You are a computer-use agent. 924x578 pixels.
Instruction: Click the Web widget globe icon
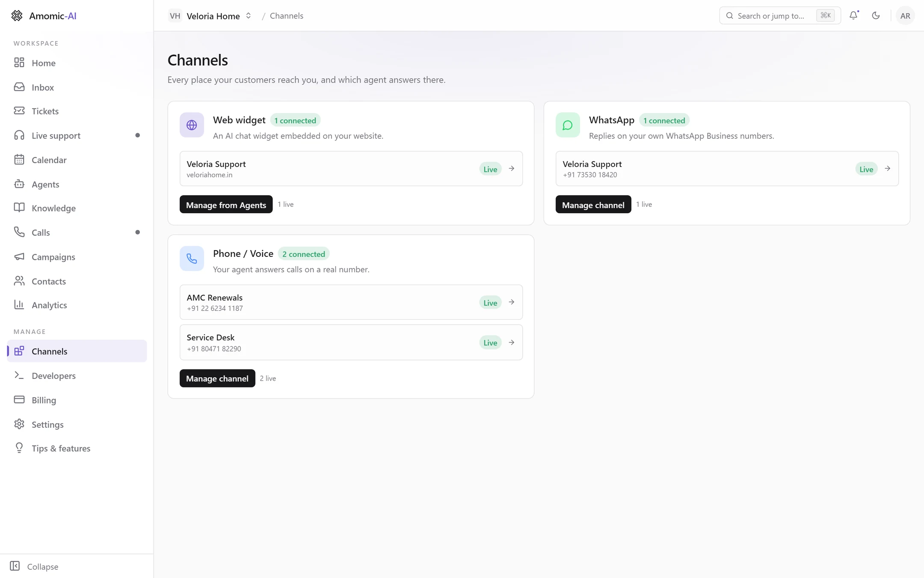point(192,125)
